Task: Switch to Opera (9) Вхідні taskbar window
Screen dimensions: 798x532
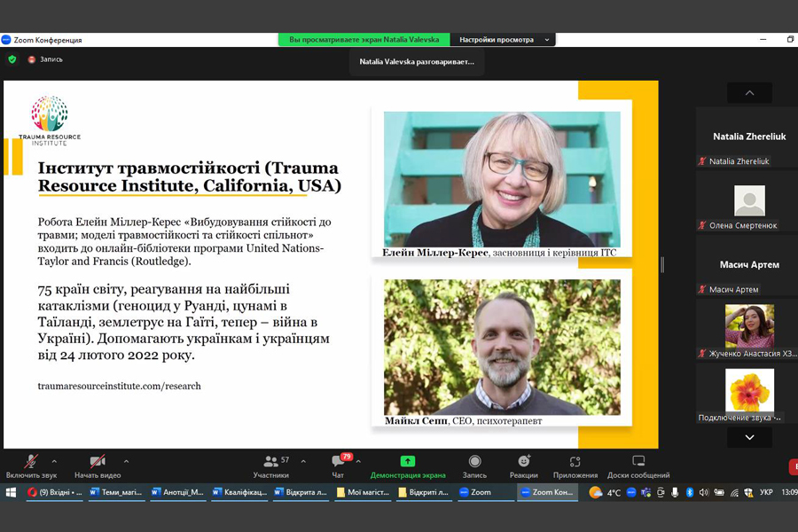Action: pos(54,492)
